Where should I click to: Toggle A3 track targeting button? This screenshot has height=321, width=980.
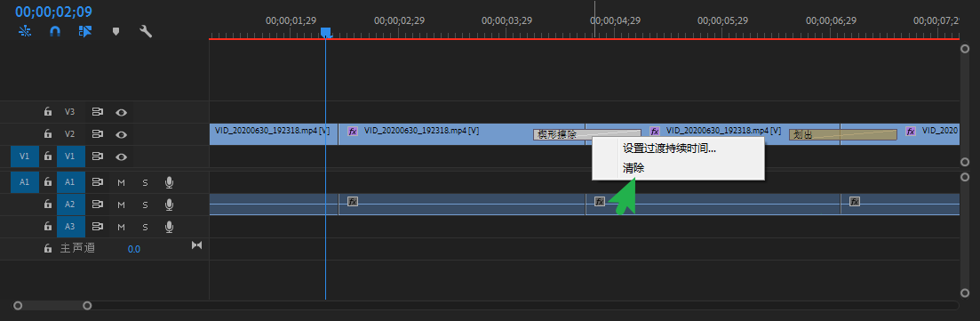pos(70,227)
